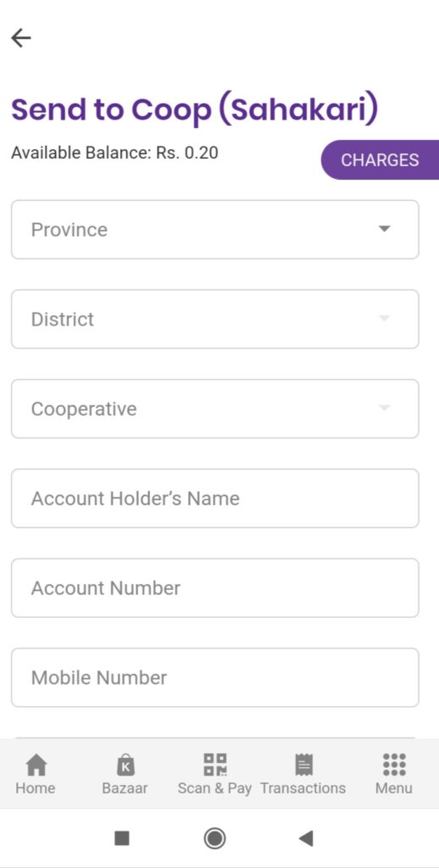Open the Bazaar shopping bag icon

(x=125, y=765)
